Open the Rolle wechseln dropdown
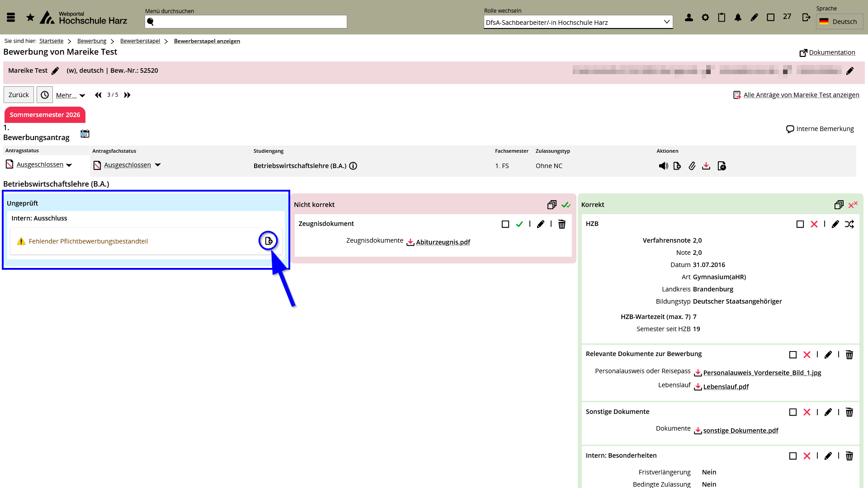This screenshot has width=868, height=488. click(x=578, y=22)
